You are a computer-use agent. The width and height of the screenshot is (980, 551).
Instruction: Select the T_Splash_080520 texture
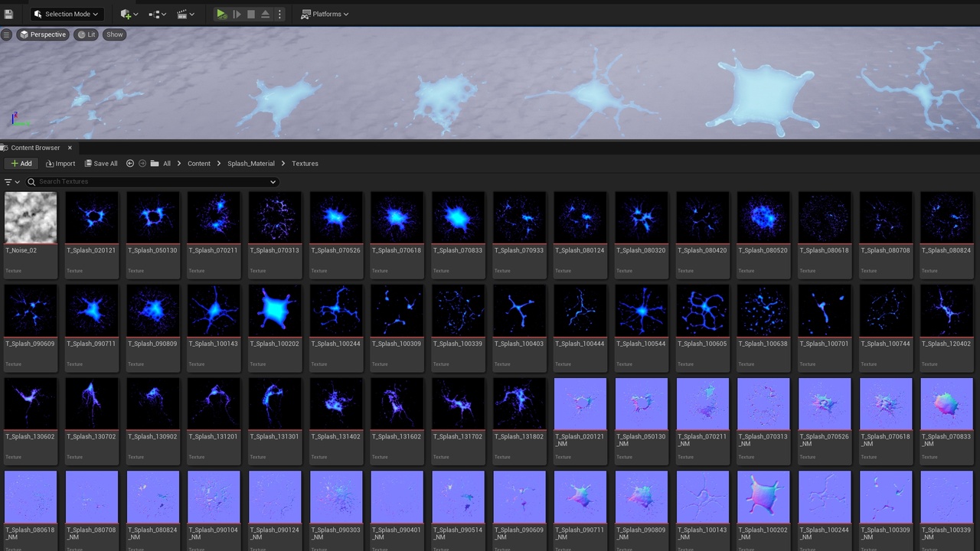coord(763,217)
